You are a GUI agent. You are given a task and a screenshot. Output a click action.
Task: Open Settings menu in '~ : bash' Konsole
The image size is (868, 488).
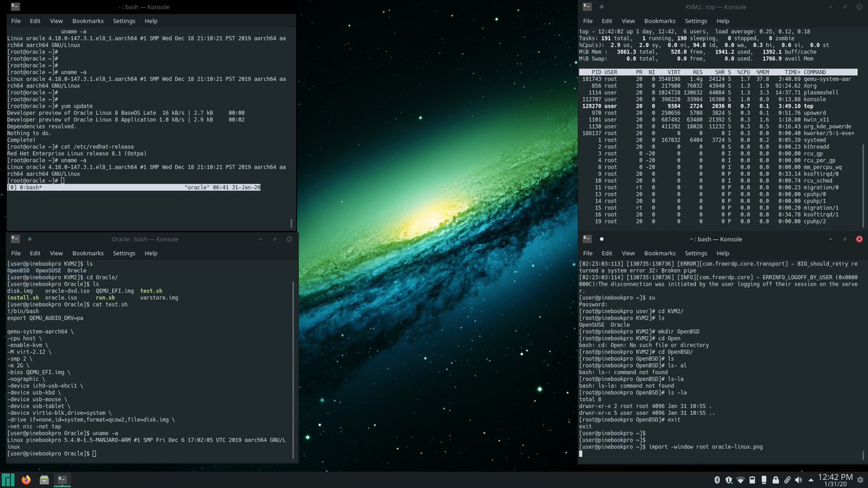tap(696, 254)
